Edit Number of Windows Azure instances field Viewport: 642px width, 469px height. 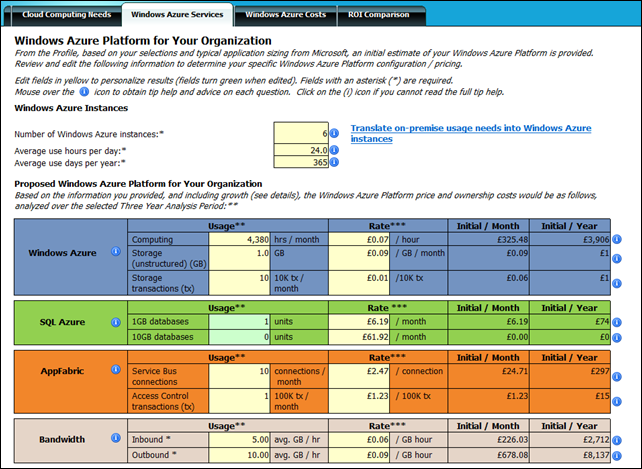pos(301,133)
